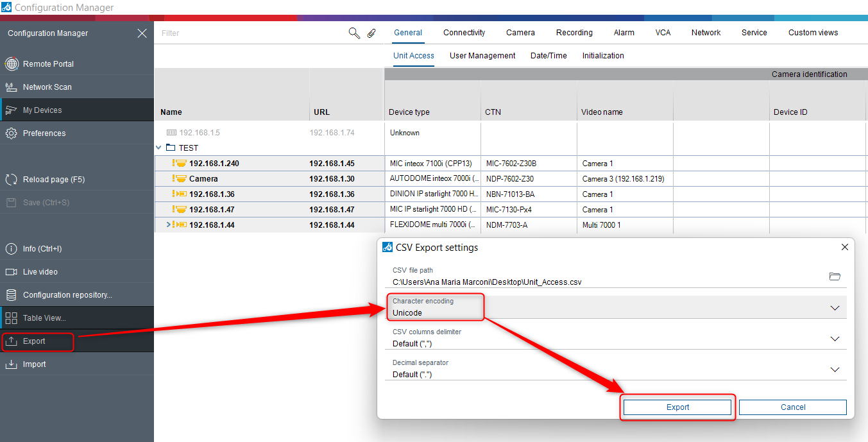Collapse the TEST folder tree node
Screen dimensions: 868x442
[159, 148]
